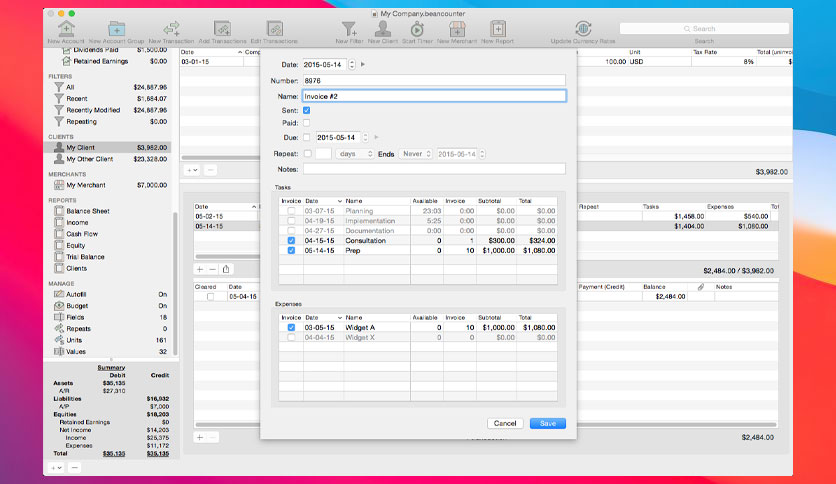Image resolution: width=836 pixels, height=484 pixels.
Task: Select the 05-02-15 invoice row
Action: click(x=226, y=216)
